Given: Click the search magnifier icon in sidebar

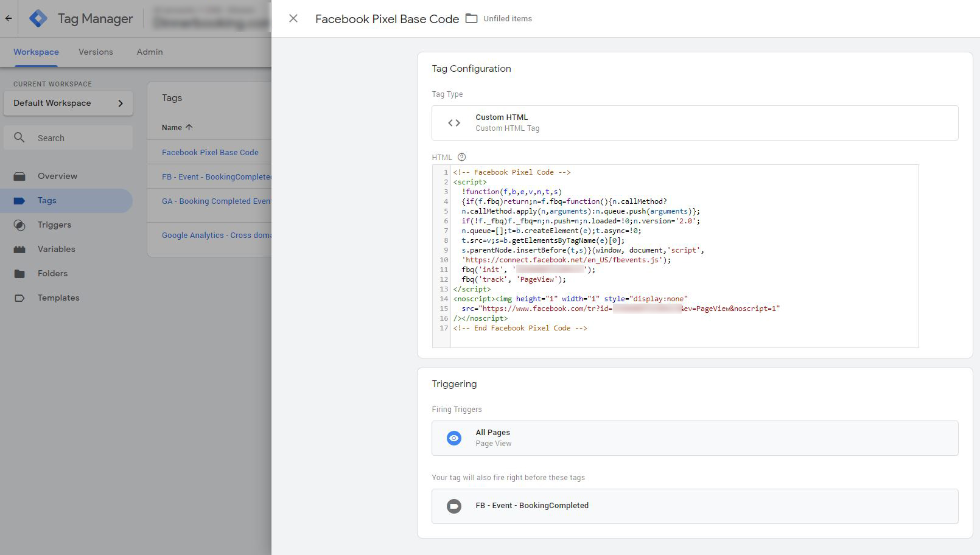Looking at the screenshot, I should tap(19, 138).
